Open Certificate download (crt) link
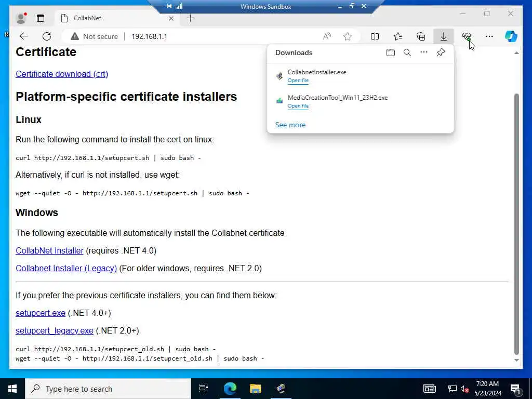 [x=62, y=74]
